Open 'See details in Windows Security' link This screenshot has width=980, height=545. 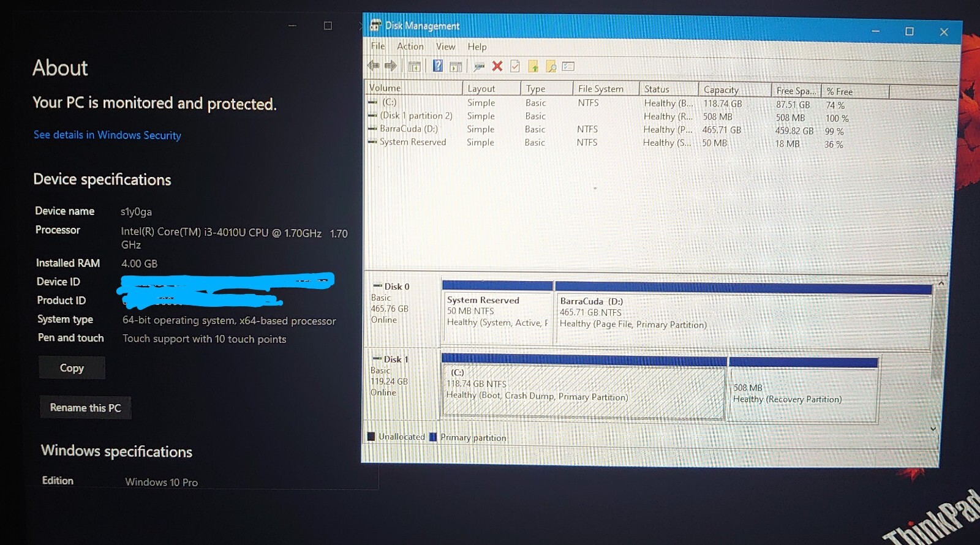[x=107, y=135]
